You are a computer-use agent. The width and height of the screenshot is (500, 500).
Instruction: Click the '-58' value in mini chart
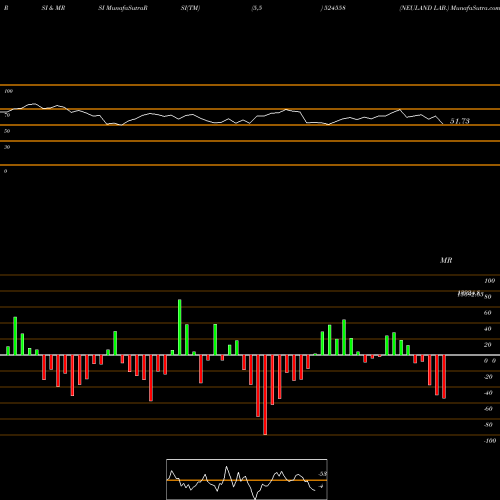coord(322,474)
